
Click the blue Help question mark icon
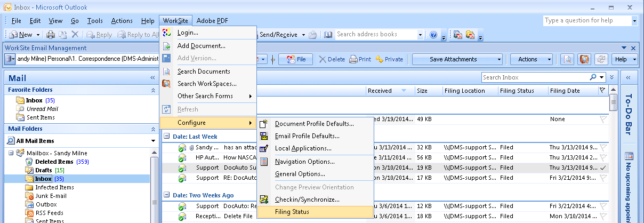(434, 35)
